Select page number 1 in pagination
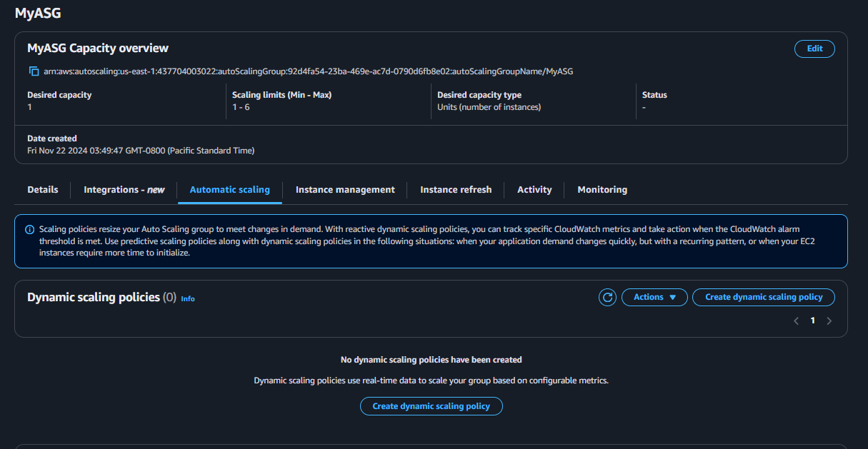This screenshot has height=449, width=868. 812,321
